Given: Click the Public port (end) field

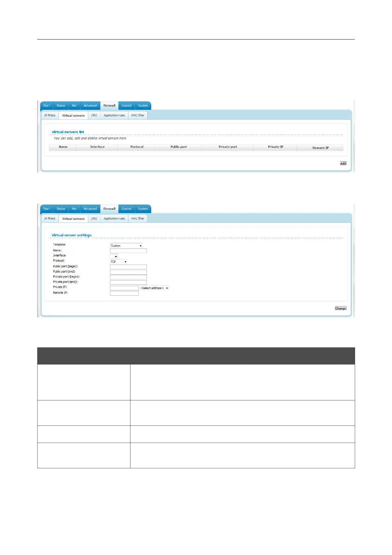Looking at the screenshot, I should (x=128, y=272).
